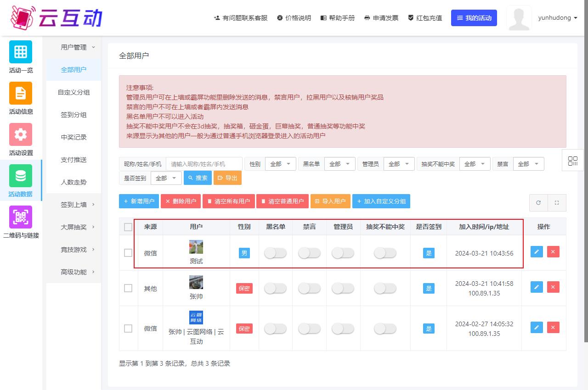Click the table fullscreen icon button

(557, 202)
